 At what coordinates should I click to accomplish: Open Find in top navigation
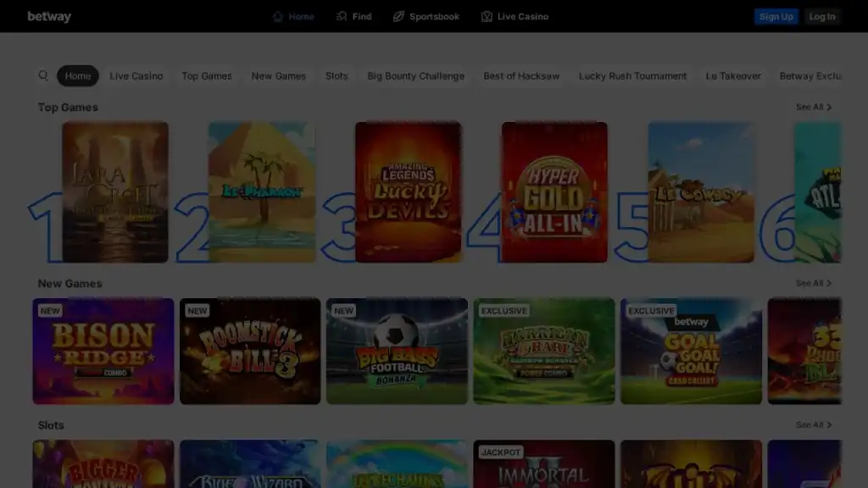click(x=353, y=17)
